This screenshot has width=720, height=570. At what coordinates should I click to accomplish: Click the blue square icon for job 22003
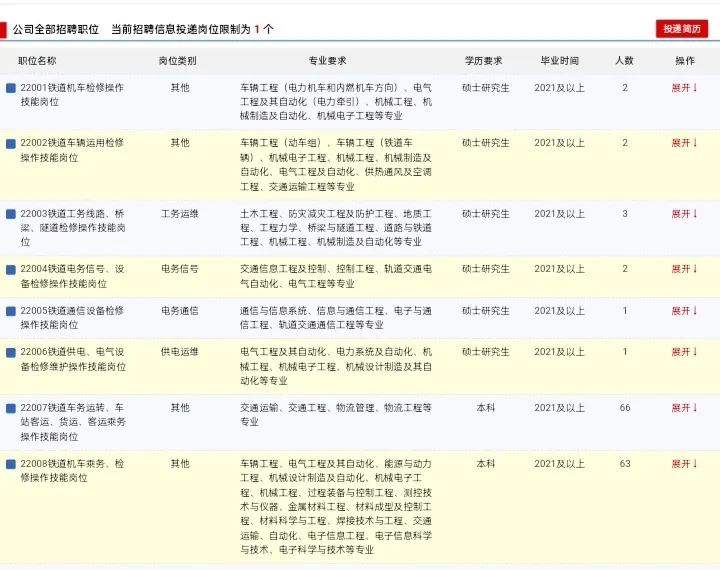tap(11, 214)
